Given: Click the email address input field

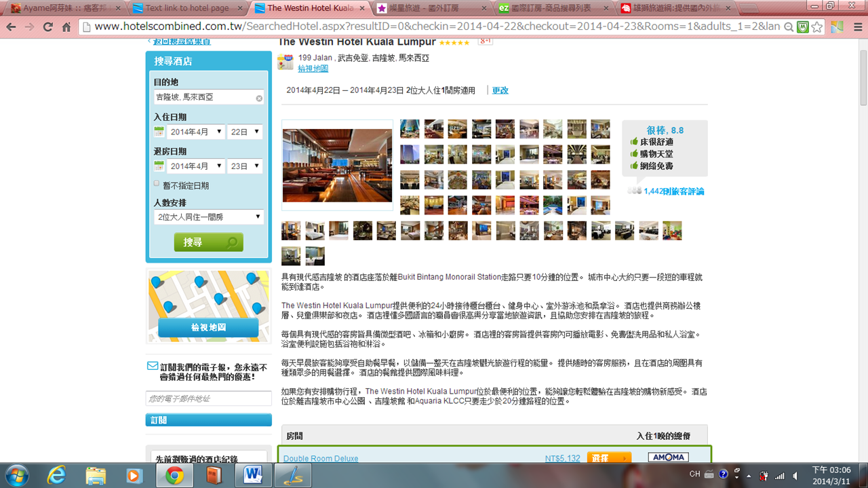Looking at the screenshot, I should point(209,398).
